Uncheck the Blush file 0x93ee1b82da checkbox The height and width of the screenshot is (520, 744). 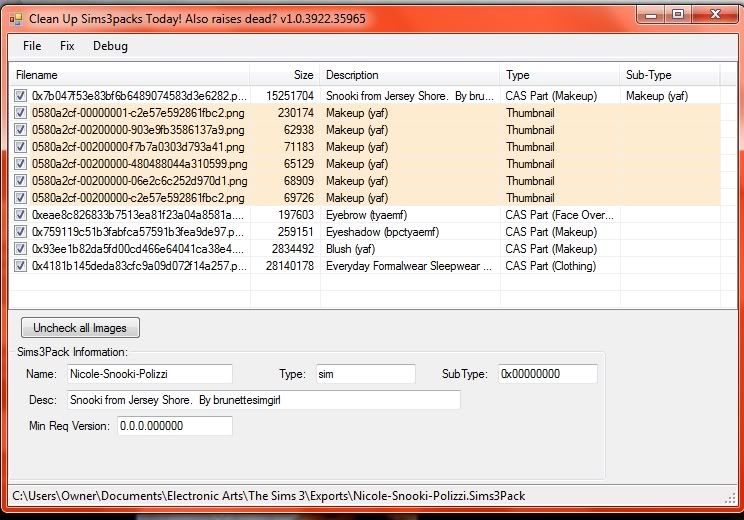pyautogui.click(x=20, y=249)
